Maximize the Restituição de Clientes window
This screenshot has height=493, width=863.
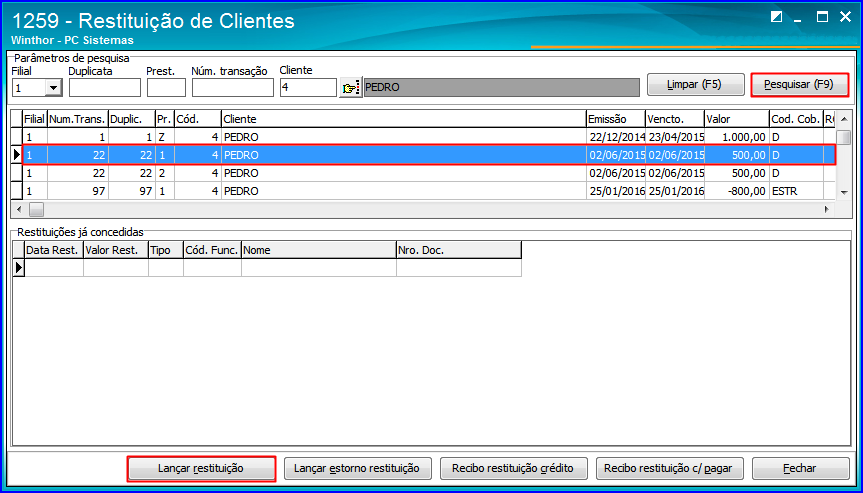822,18
